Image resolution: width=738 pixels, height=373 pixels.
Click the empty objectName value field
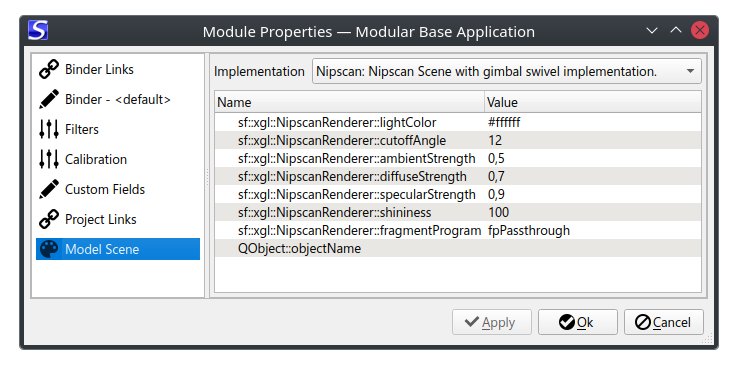(593, 248)
